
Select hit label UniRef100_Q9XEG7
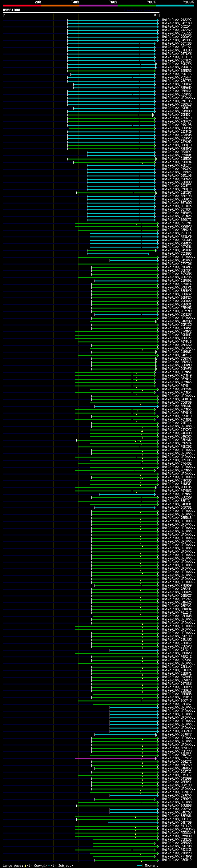[x=177, y=314]
